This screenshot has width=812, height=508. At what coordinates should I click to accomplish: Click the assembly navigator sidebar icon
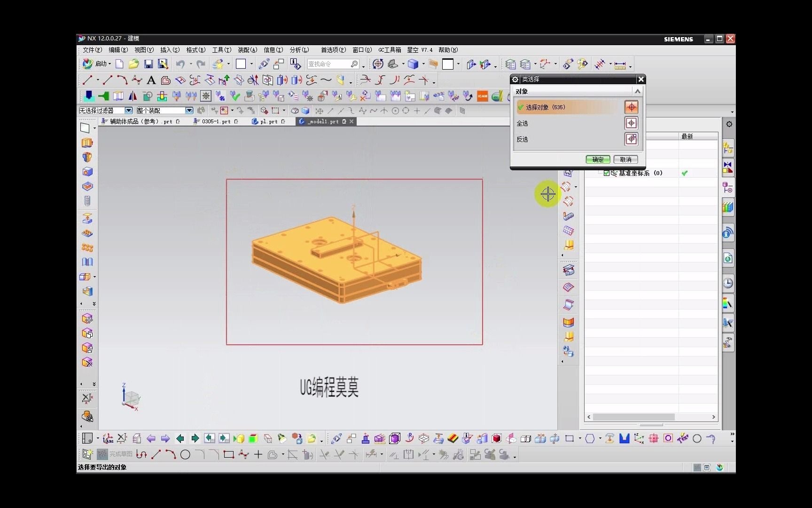click(x=728, y=148)
